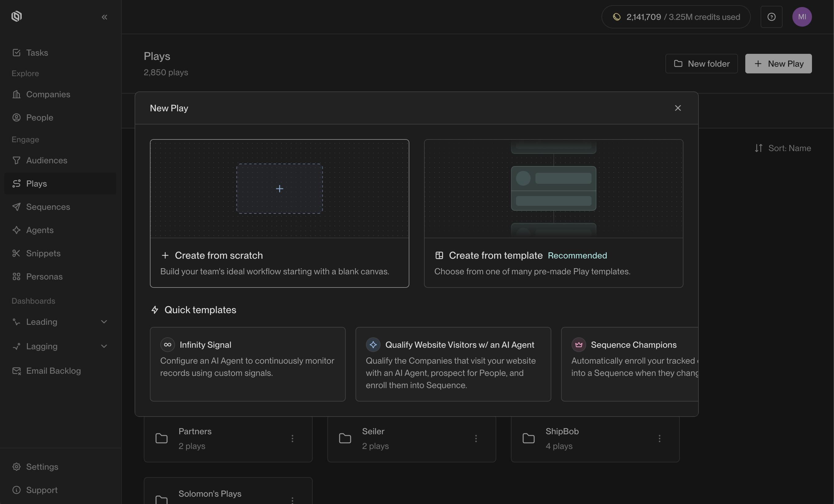
Task: Pick Create from template option
Action: pyautogui.click(x=553, y=213)
